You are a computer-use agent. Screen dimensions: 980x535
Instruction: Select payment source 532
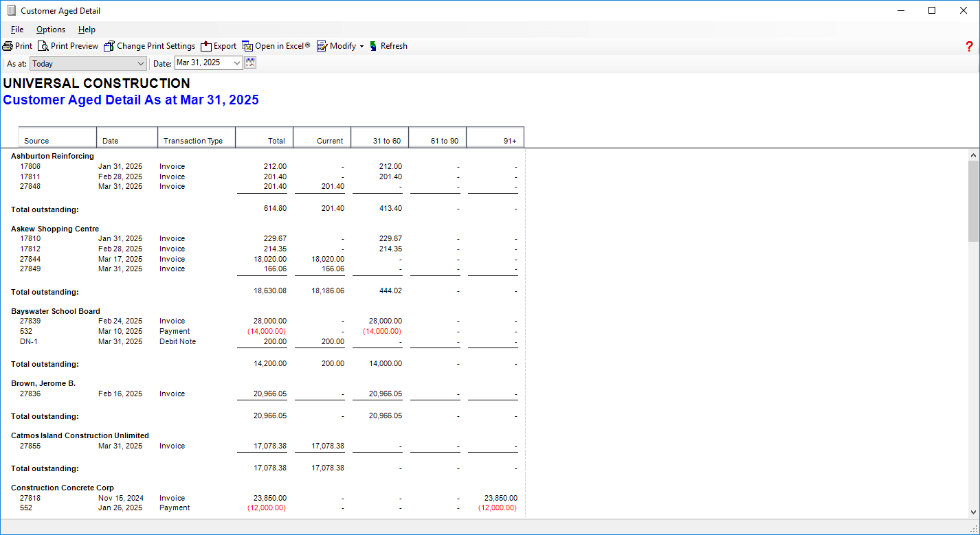coord(26,331)
